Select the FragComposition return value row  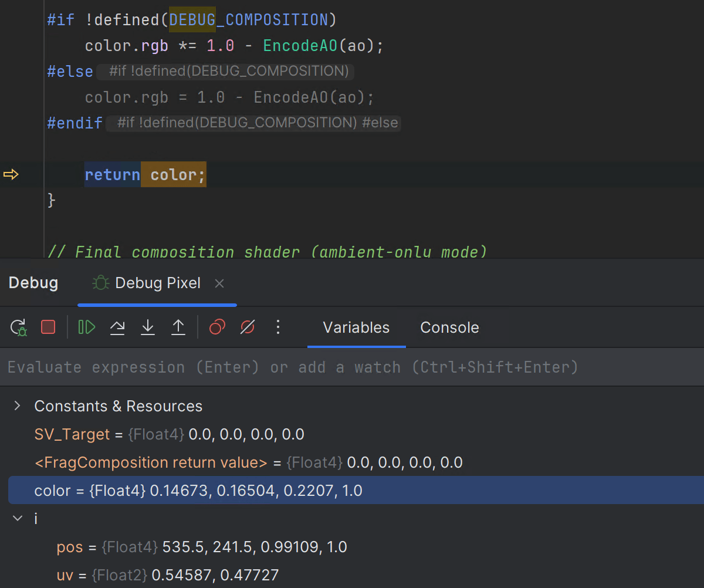click(151, 462)
